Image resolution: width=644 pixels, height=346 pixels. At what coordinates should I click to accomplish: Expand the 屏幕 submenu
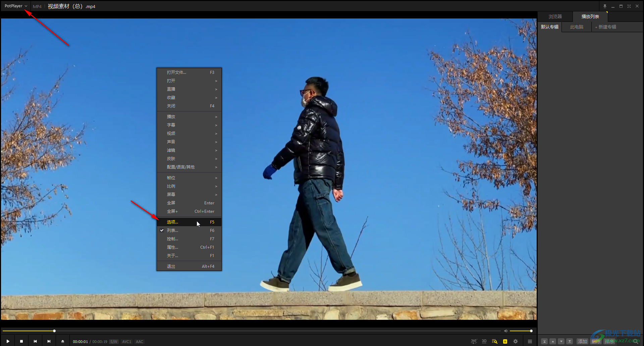189,195
